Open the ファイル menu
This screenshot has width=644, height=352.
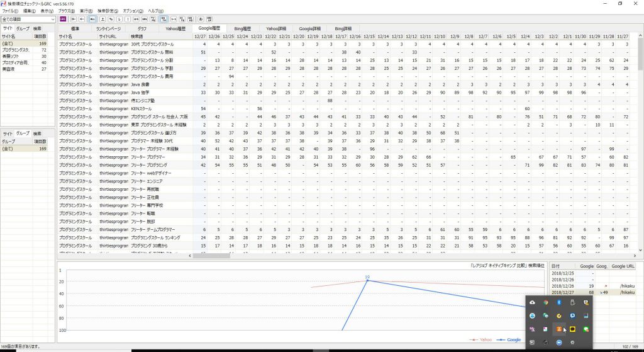10,11
